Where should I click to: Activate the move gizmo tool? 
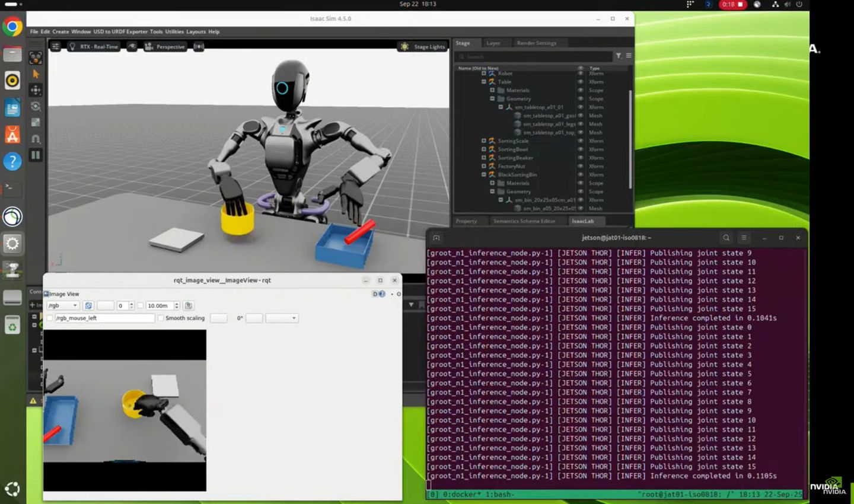point(36,90)
